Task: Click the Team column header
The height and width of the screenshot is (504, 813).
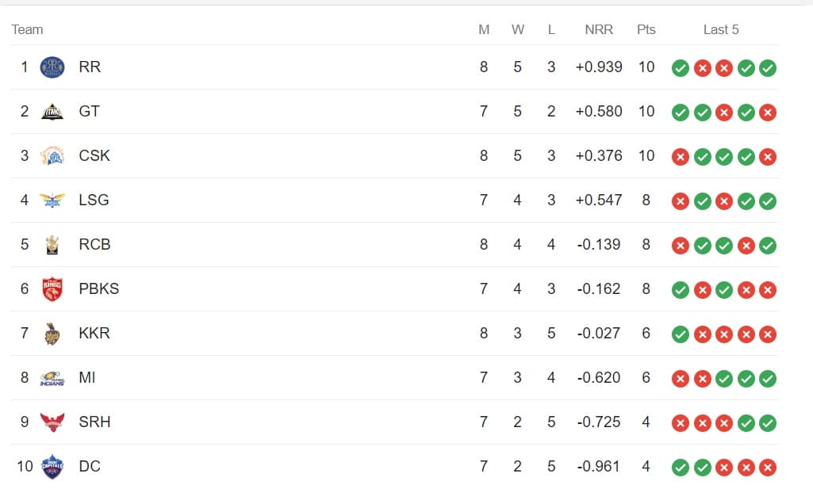Action: (x=27, y=29)
